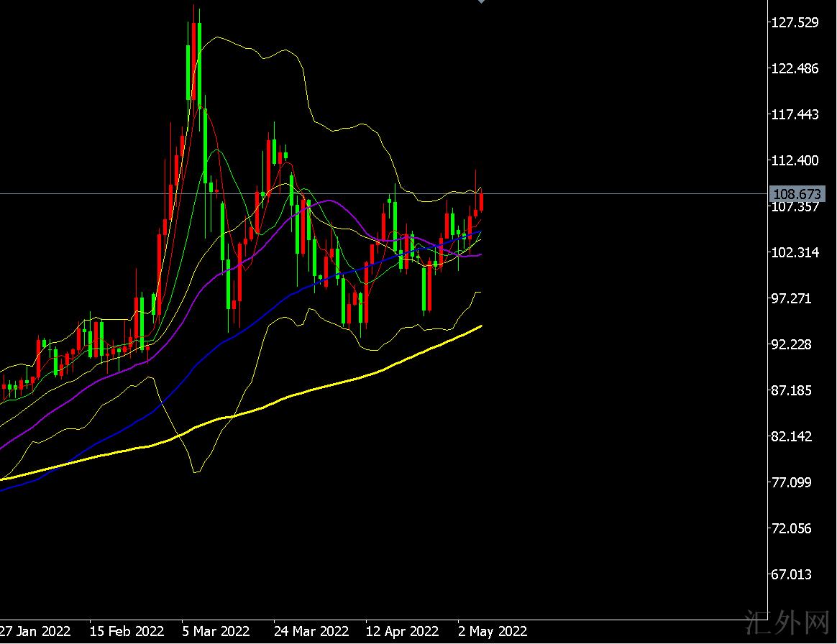
Task: Choose the 24 Mar 2022 time axis label
Action: [x=311, y=632]
